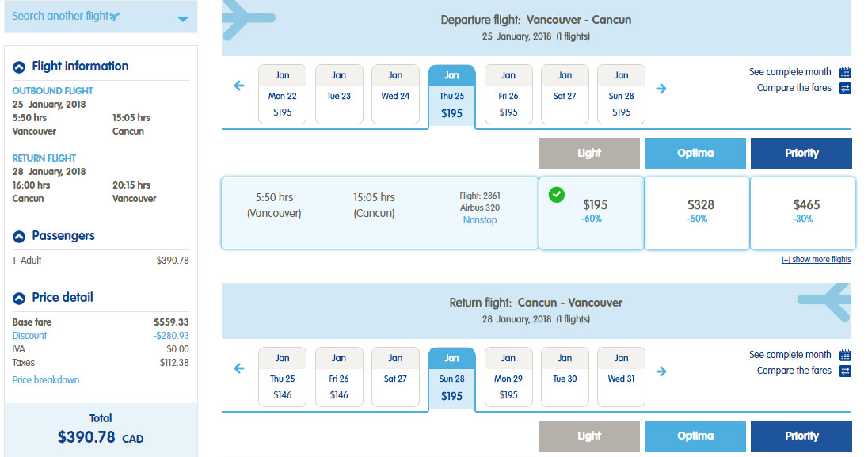
Task: Click the return Compare the fares arrows icon
Action: pos(845,371)
